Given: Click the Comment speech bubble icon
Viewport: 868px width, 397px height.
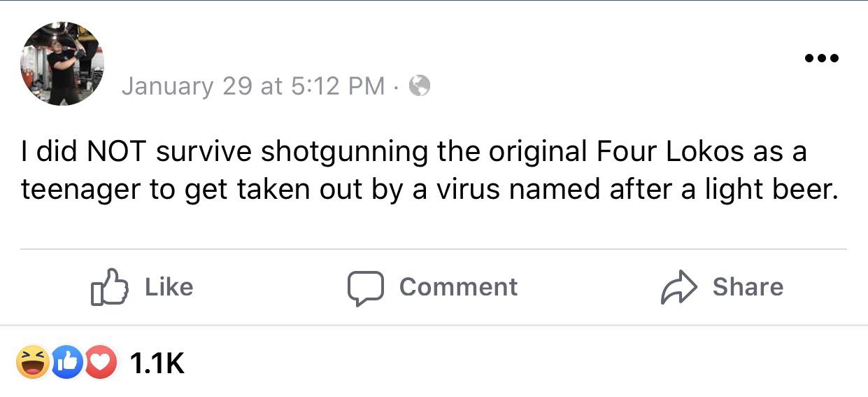Looking at the screenshot, I should pos(366,287).
